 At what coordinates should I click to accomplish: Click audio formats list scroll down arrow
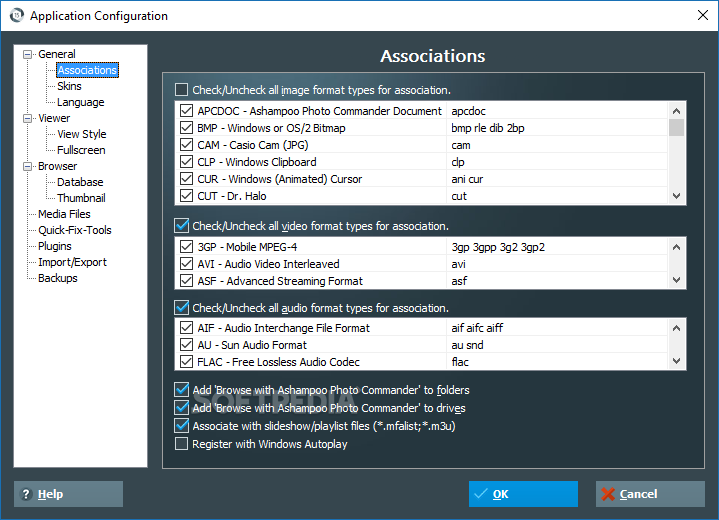(676, 361)
